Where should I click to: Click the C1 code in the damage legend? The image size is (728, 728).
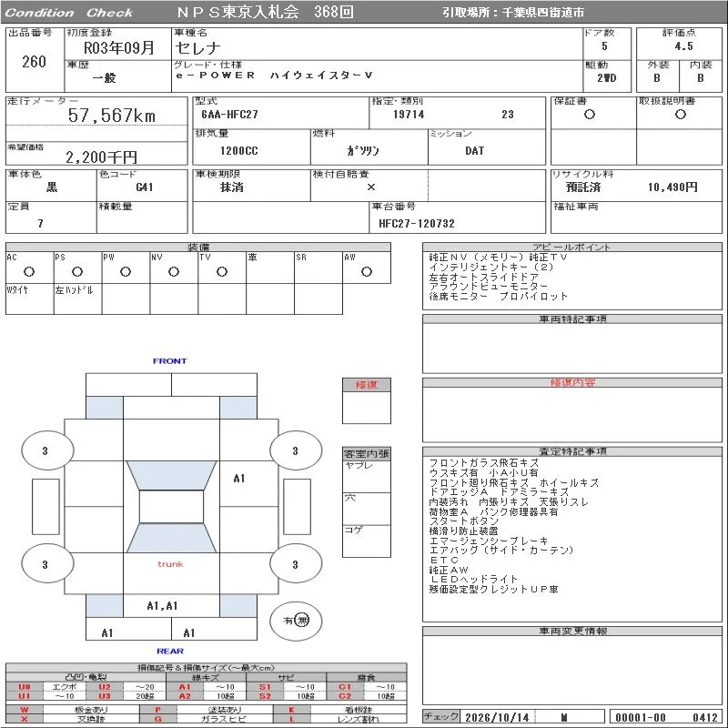(x=345, y=687)
